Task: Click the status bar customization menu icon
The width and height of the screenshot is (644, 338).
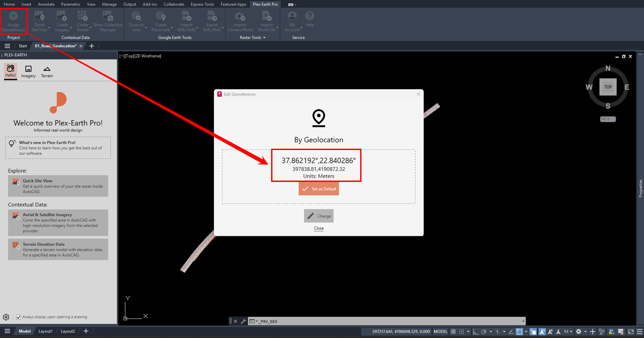Action: 639,332
